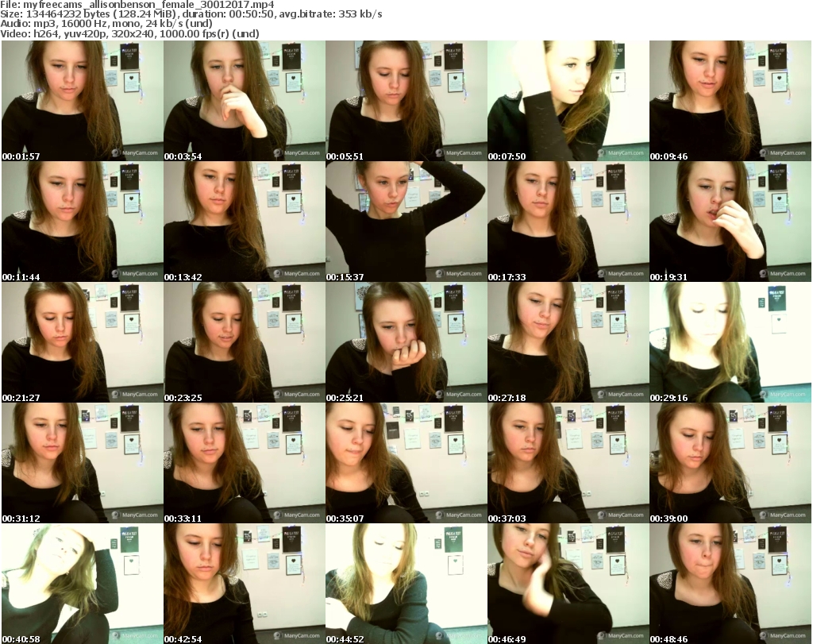Screen dimensions: 813x644
Task: Select the thumbnail marked 00:42:54
Action: point(245,584)
